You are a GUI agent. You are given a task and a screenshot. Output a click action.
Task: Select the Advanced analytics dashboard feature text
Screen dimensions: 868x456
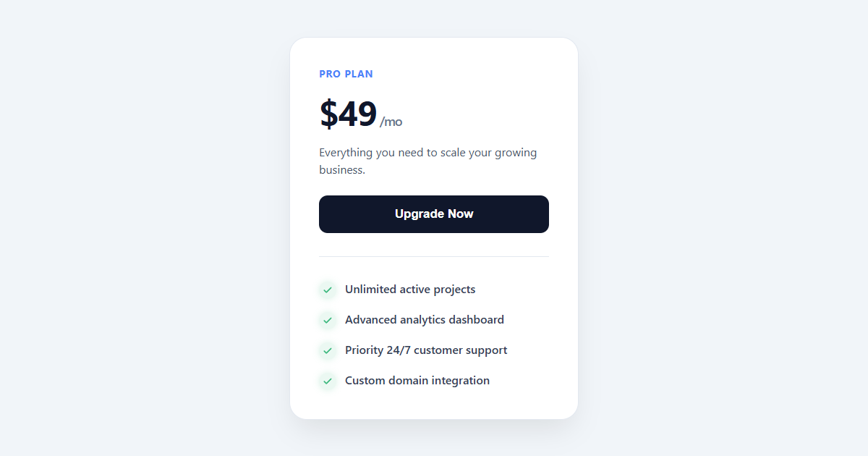[x=425, y=320]
